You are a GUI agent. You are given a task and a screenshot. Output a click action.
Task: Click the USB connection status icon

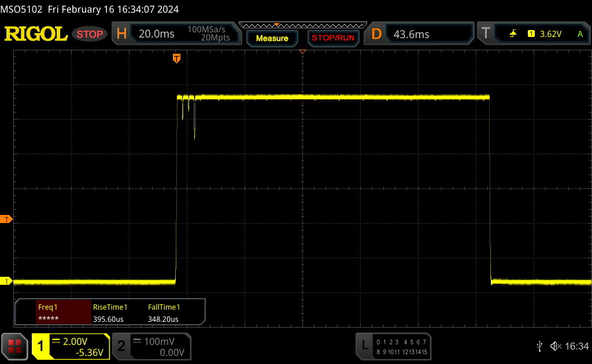pos(539,346)
